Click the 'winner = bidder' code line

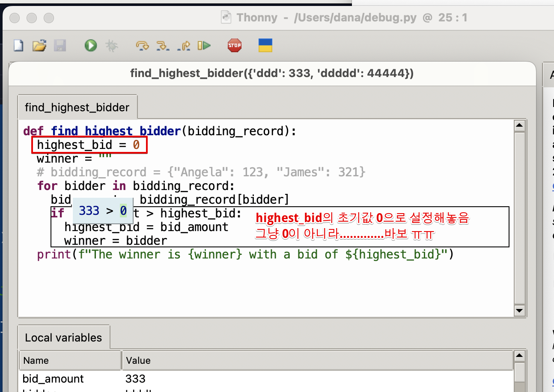click(116, 241)
